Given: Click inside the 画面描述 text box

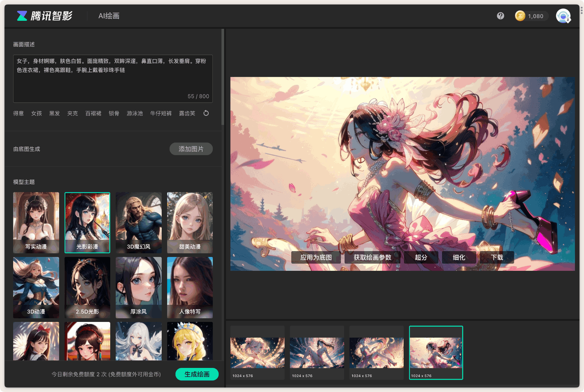Looking at the screenshot, I should pyautogui.click(x=113, y=78).
